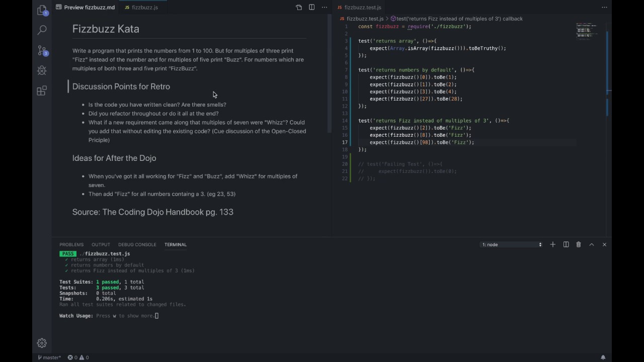Click fizzbuzz.test.js in the breadcrumb

(361, 19)
